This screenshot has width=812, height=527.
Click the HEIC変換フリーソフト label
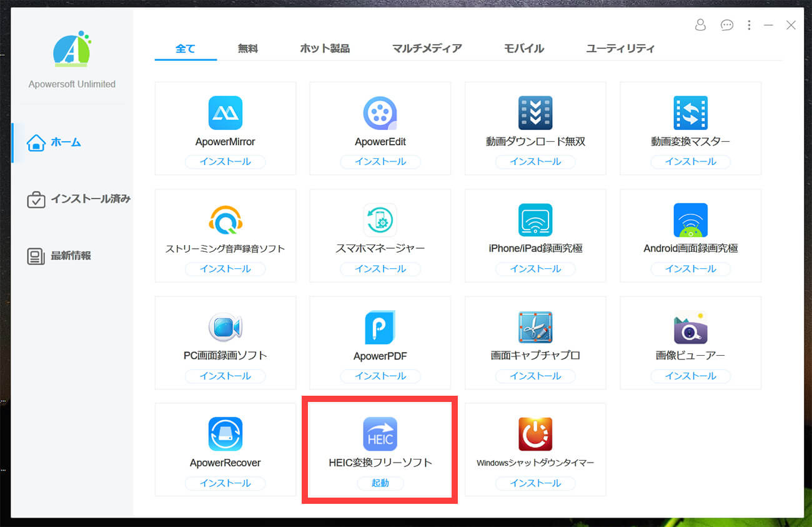380,463
